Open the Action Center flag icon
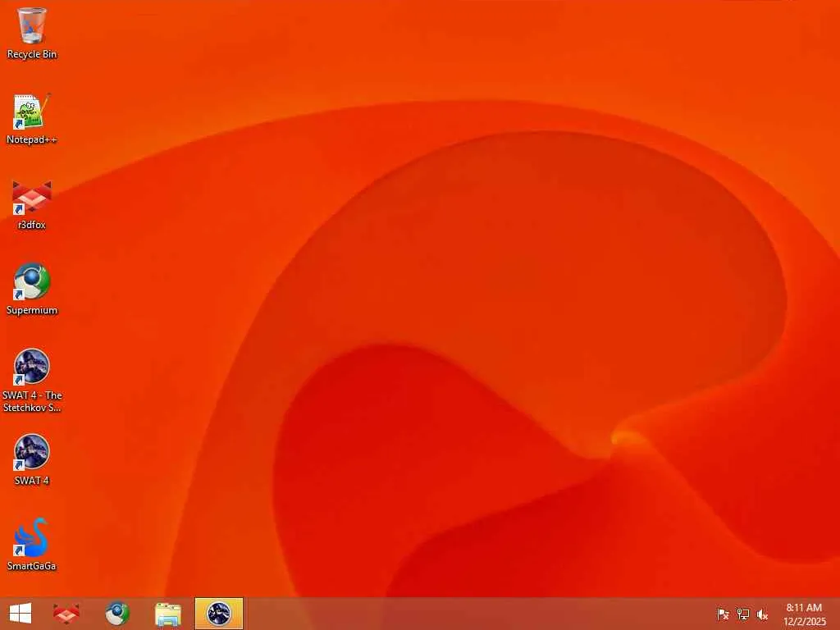Viewport: 840px width, 630px height. point(723,614)
